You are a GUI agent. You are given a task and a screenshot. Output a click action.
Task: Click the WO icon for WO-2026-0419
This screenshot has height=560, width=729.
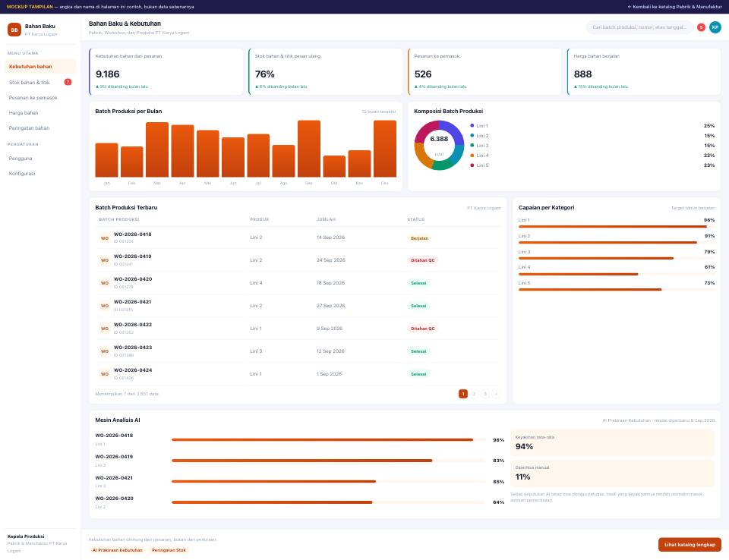pos(105,260)
